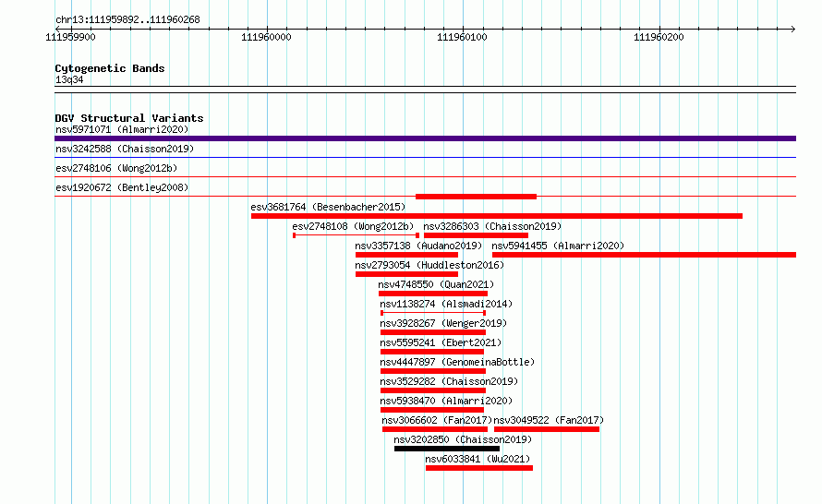Viewport: 822px width, 504px height.
Task: Select the nsv4748550 (Quan2021) label
Action: point(436,284)
